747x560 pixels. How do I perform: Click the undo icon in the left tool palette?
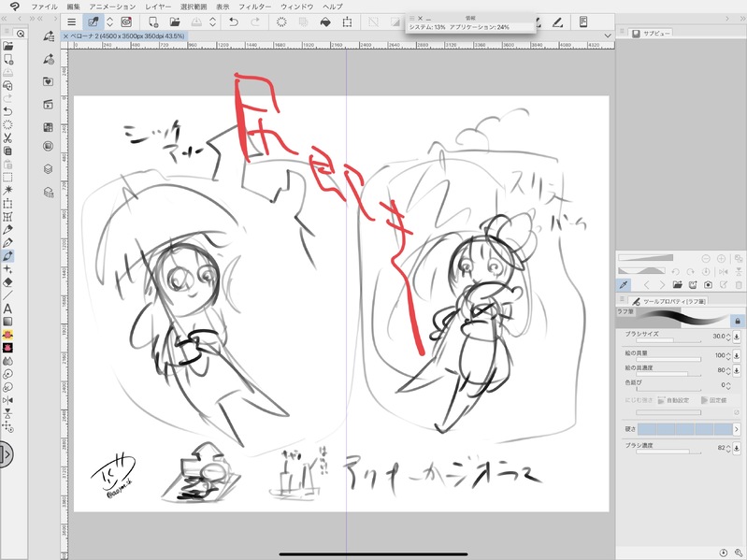coord(7,111)
